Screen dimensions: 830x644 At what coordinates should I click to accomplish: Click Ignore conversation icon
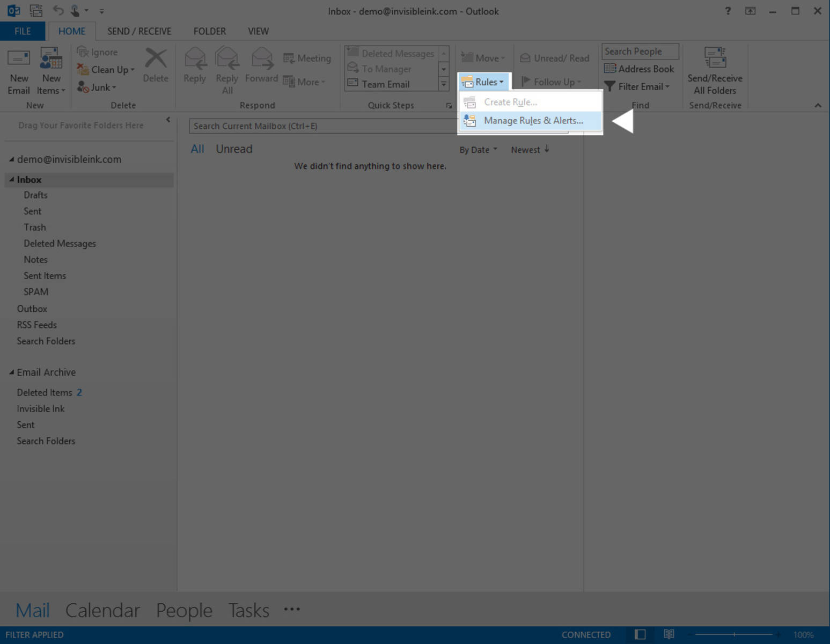[83, 52]
